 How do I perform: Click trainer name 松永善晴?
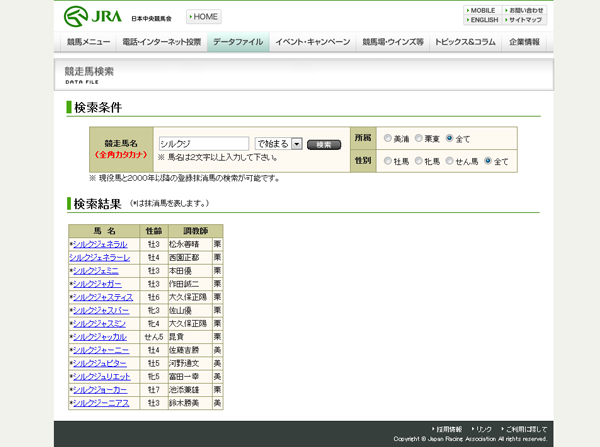184,244
